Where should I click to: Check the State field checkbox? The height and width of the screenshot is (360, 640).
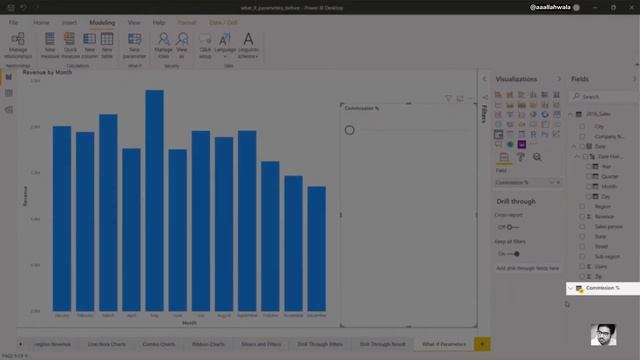(x=582, y=237)
